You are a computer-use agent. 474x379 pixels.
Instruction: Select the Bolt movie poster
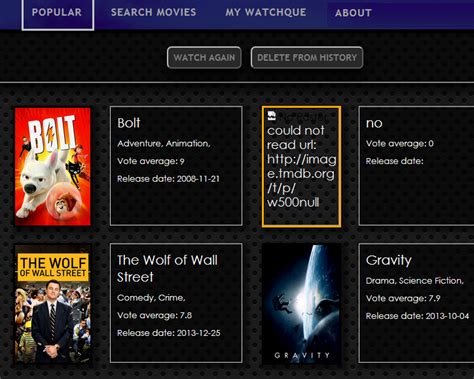(53, 166)
